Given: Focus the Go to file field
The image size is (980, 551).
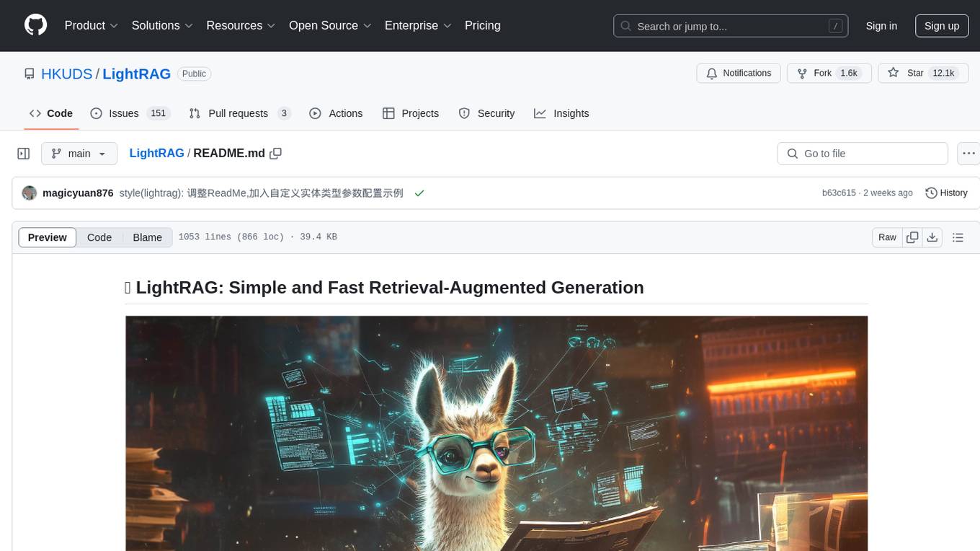Looking at the screenshot, I should click(x=863, y=154).
